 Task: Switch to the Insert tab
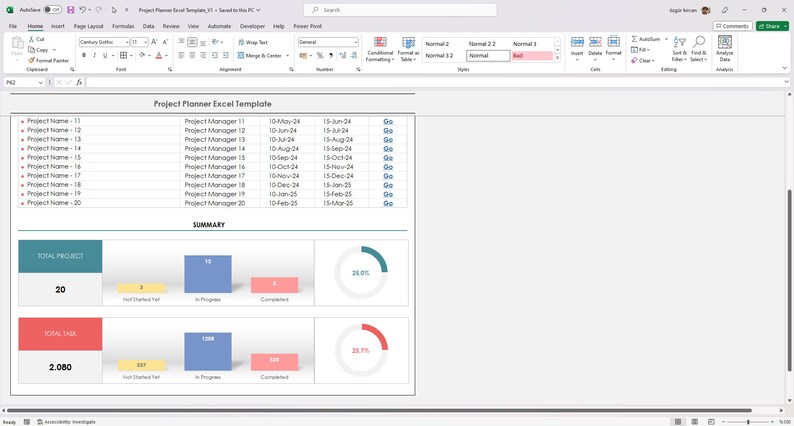click(x=58, y=26)
